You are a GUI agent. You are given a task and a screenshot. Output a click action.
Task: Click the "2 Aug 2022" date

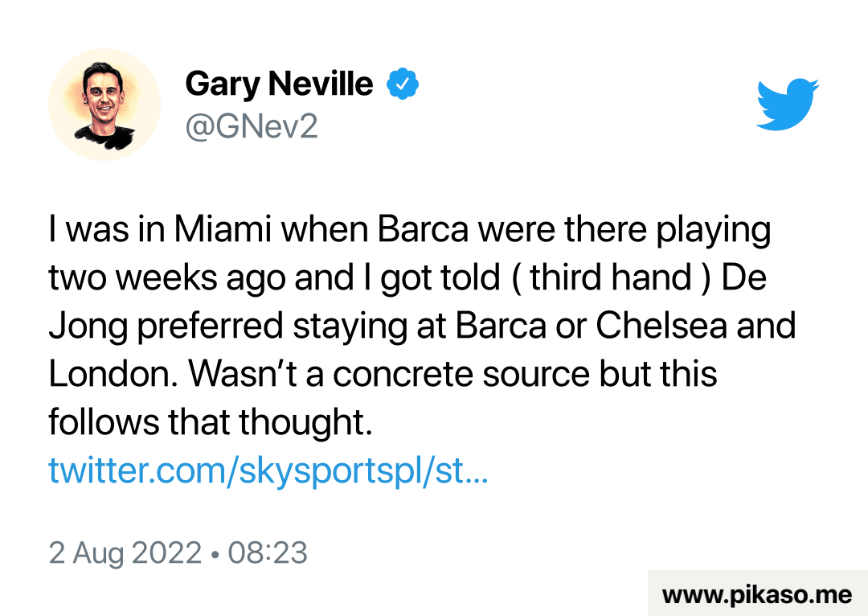click(125, 552)
